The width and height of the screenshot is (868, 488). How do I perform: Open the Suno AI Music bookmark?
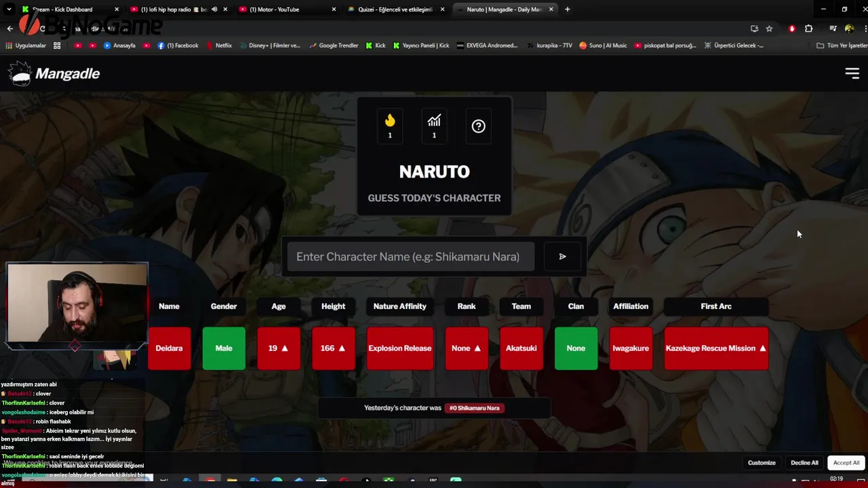(604, 45)
